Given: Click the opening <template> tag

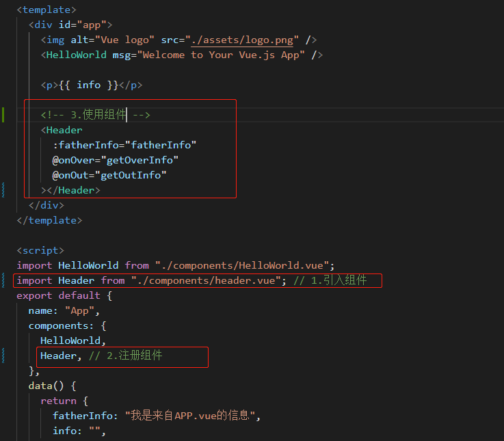Looking at the screenshot, I should 47,10.
